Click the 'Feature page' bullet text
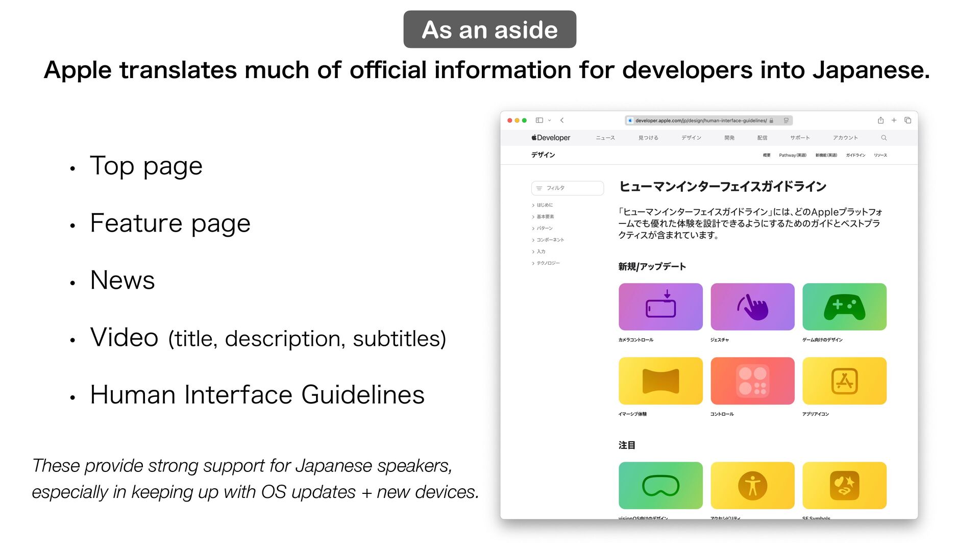The height and width of the screenshot is (551, 980). (170, 223)
